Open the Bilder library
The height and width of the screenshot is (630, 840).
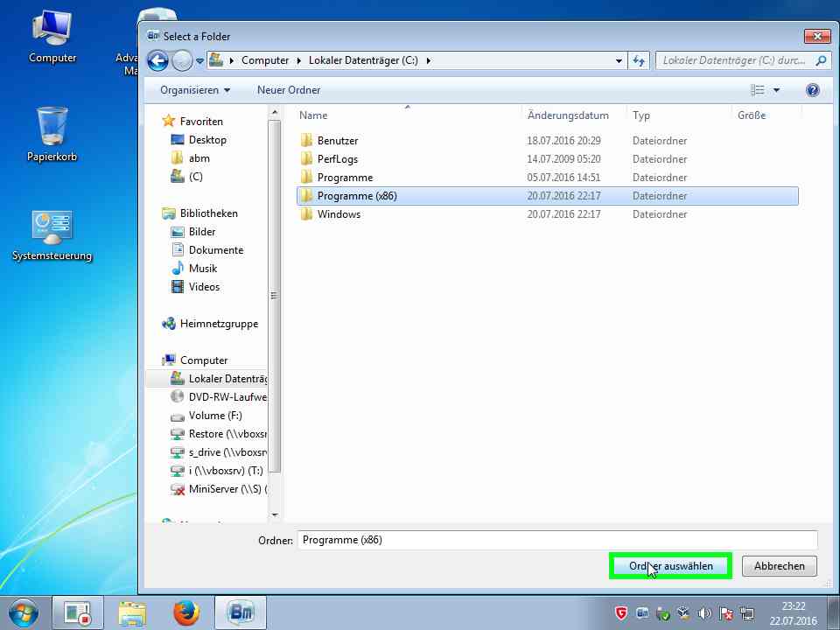tap(202, 231)
